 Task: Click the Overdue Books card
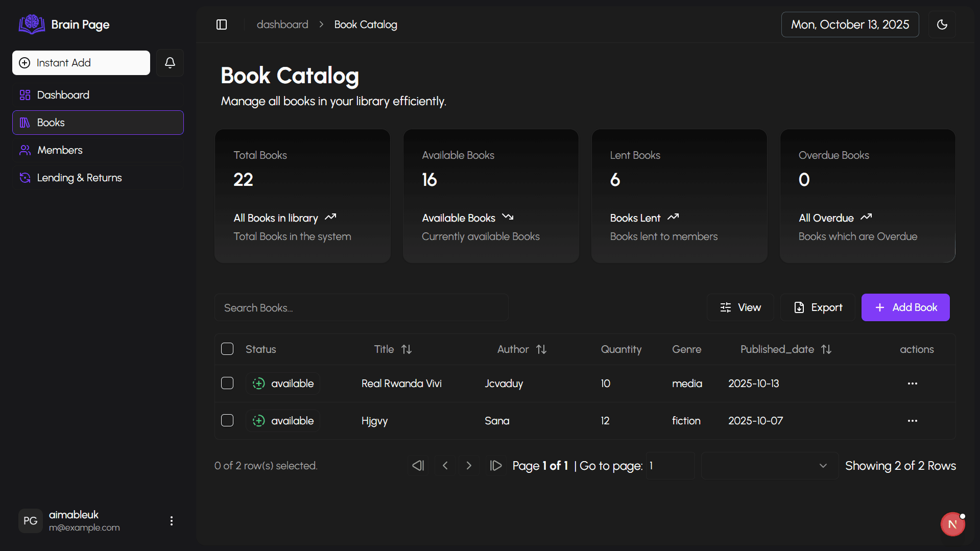(x=868, y=196)
